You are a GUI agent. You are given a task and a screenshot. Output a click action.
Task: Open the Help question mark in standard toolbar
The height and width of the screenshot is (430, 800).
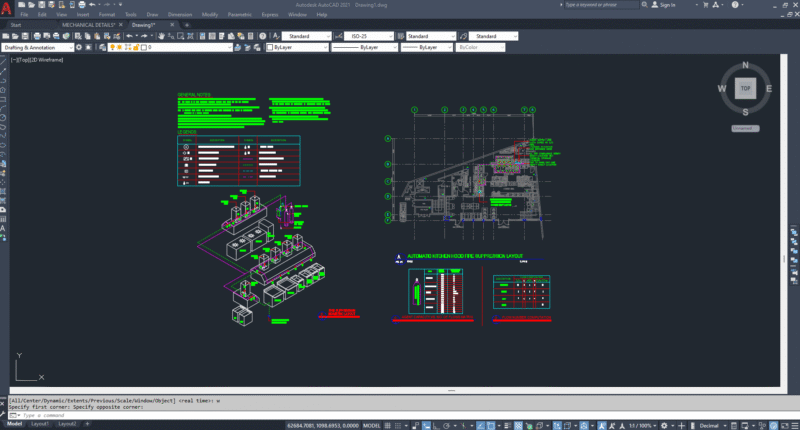click(262, 36)
